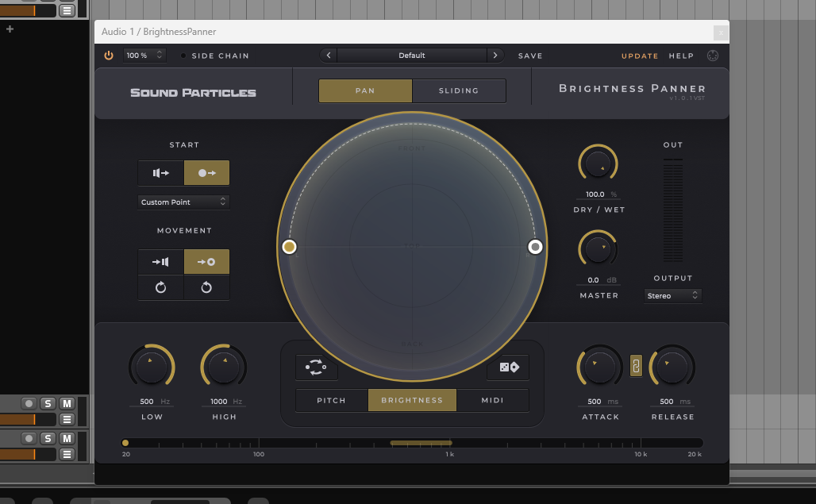
Task: Click the frequency range bar on spectrum
Action: click(421, 443)
